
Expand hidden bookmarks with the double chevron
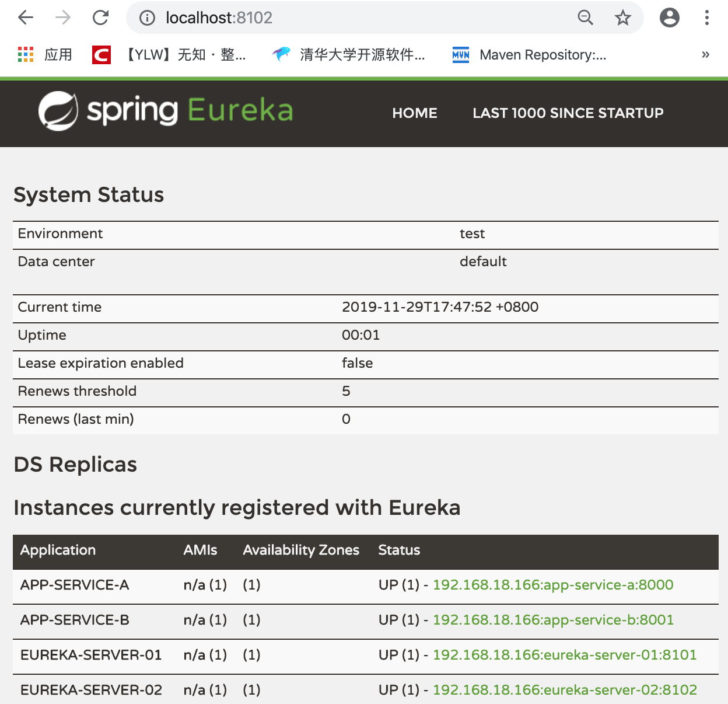tap(705, 55)
